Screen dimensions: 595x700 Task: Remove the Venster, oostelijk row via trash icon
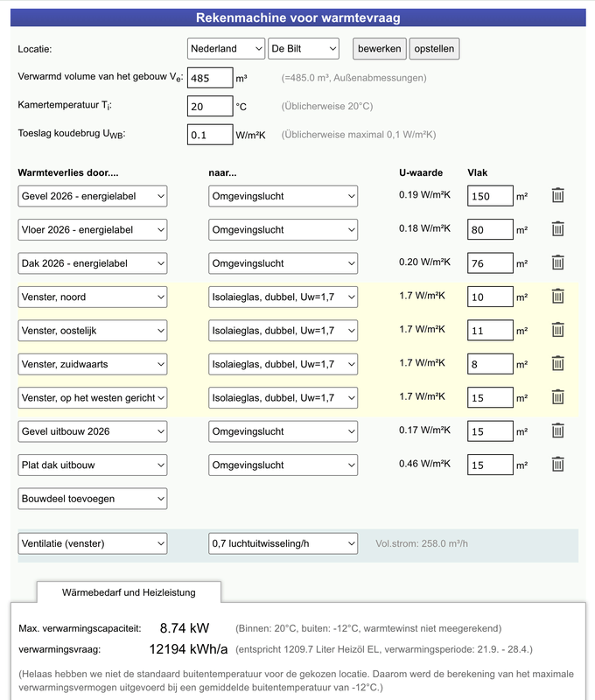[560, 329]
